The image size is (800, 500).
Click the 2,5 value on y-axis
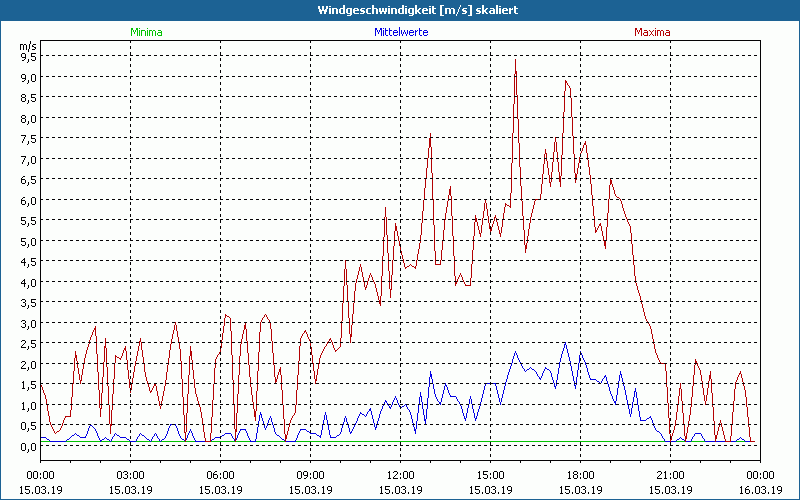click(x=28, y=344)
